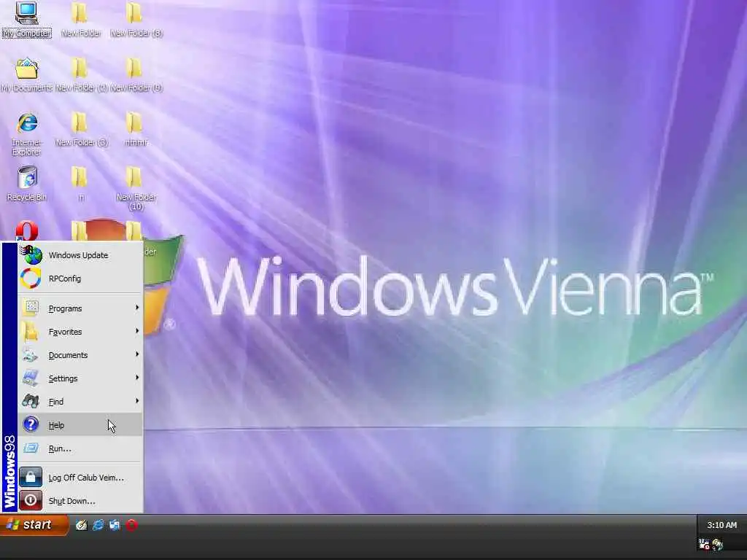Screen dimensions: 747x560
Task: Select Log Off Calub Veim... entry
Action: 80,478
